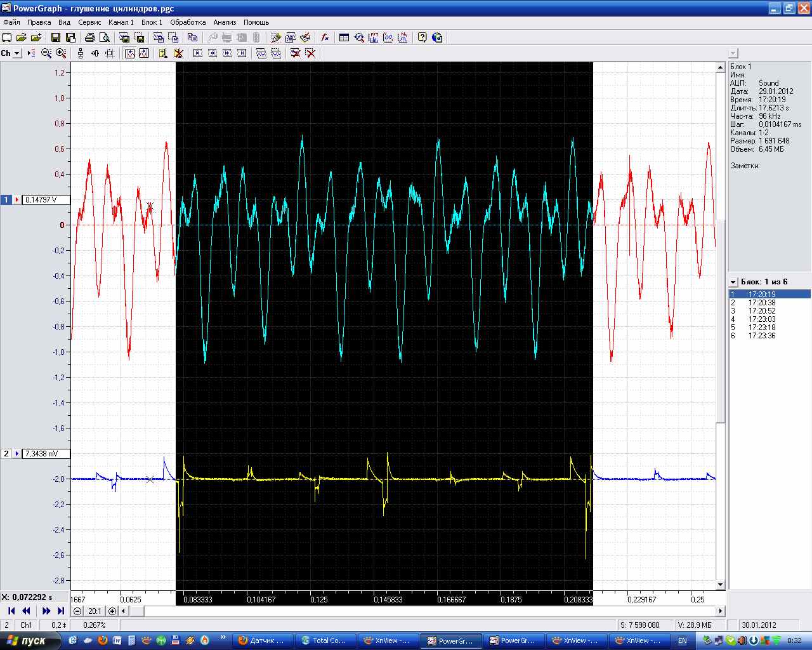Click the fast-forward double-arrow button
Screen dimensions: 812x650
(46, 611)
